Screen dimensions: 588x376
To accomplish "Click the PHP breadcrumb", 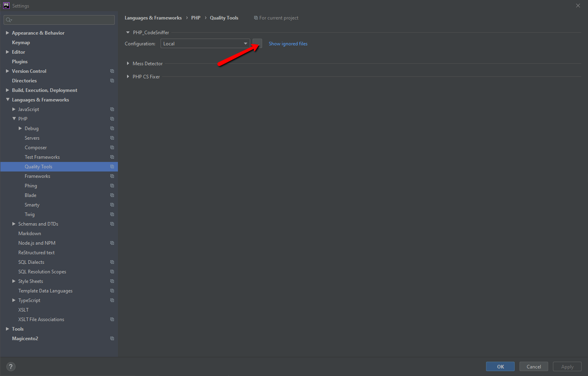I will [196, 18].
